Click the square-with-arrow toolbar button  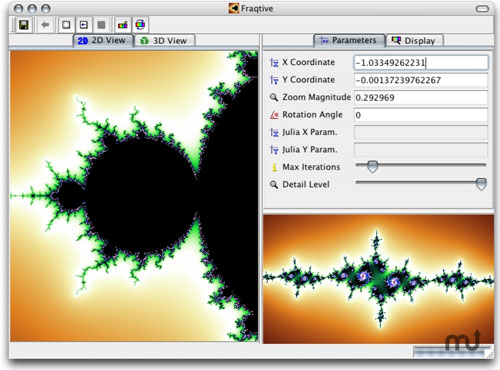84,25
